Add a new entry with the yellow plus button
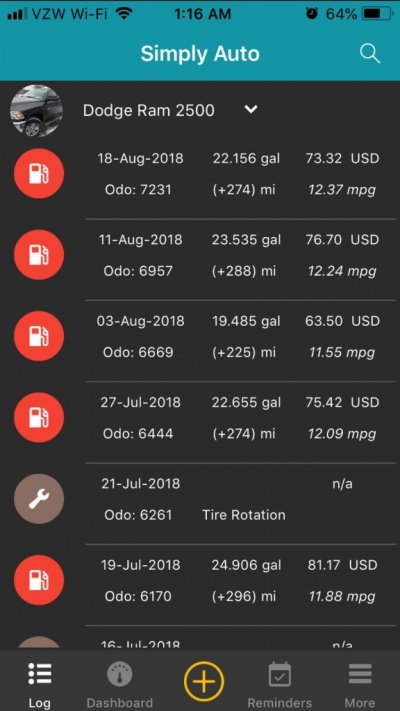The height and width of the screenshot is (711, 400). 204,681
